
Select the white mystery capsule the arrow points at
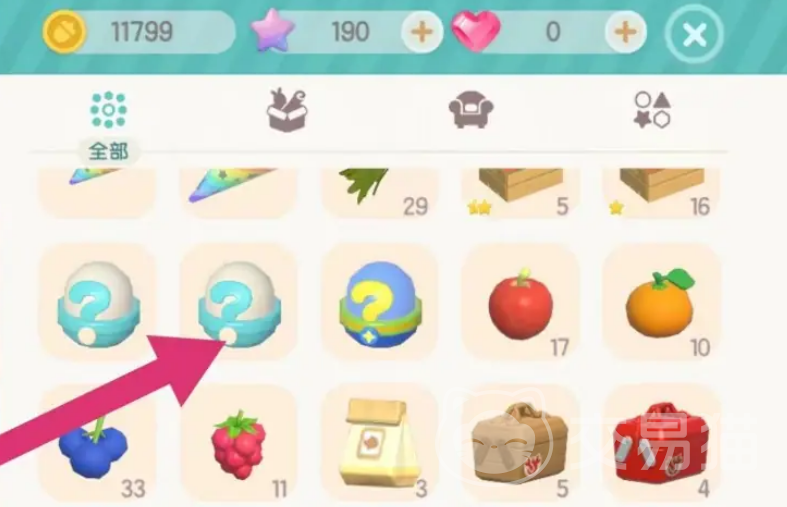click(239, 303)
